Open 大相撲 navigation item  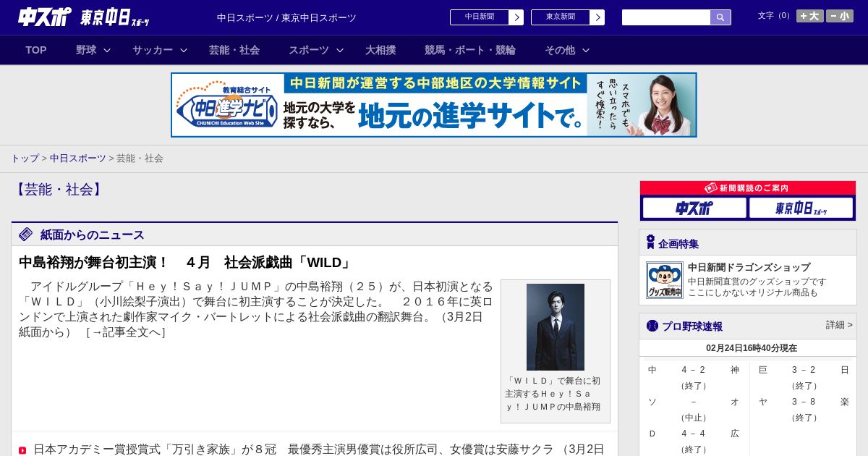point(380,50)
